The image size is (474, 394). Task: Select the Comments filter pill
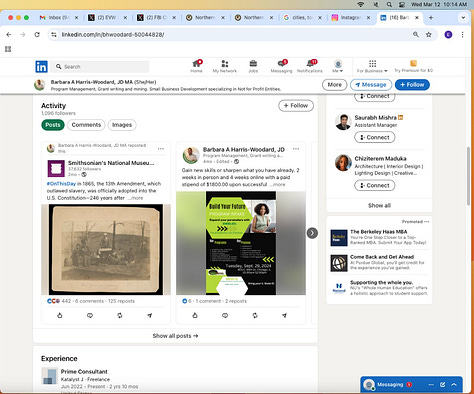(x=86, y=125)
